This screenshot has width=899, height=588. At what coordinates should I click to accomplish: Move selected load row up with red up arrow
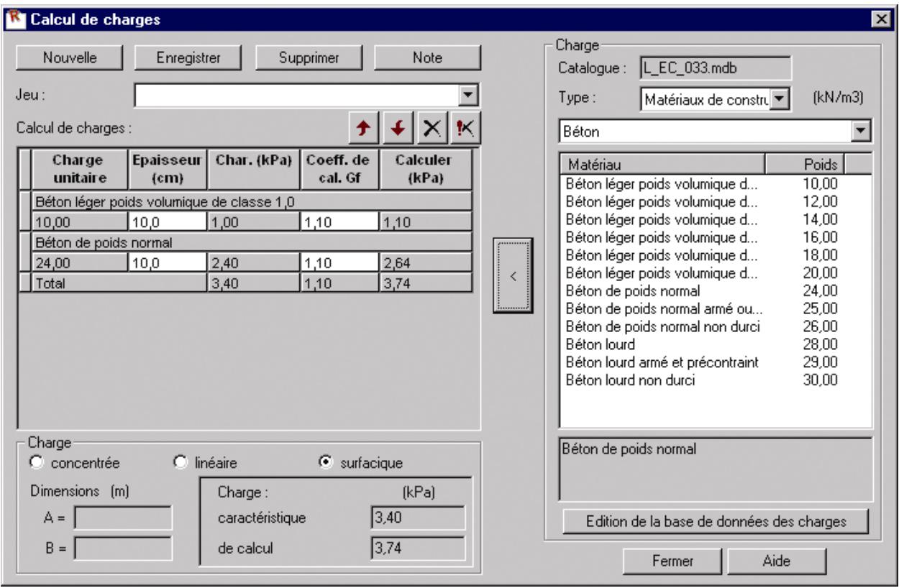[x=365, y=127]
